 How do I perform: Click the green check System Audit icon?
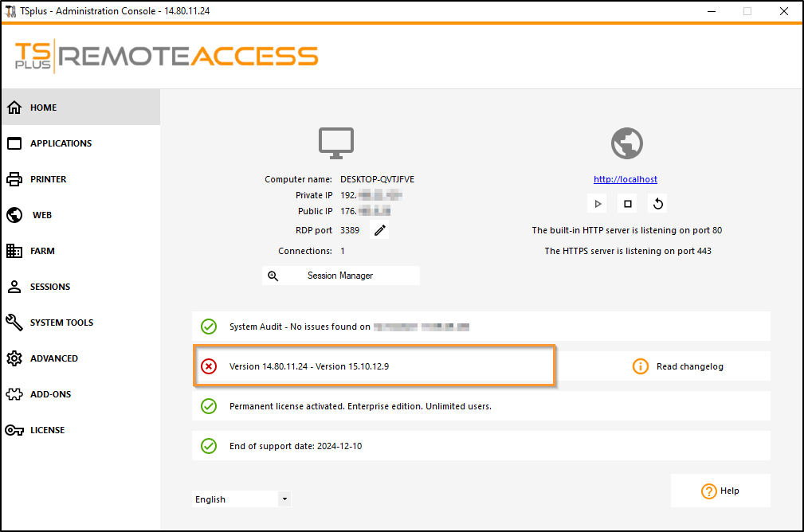coord(209,327)
